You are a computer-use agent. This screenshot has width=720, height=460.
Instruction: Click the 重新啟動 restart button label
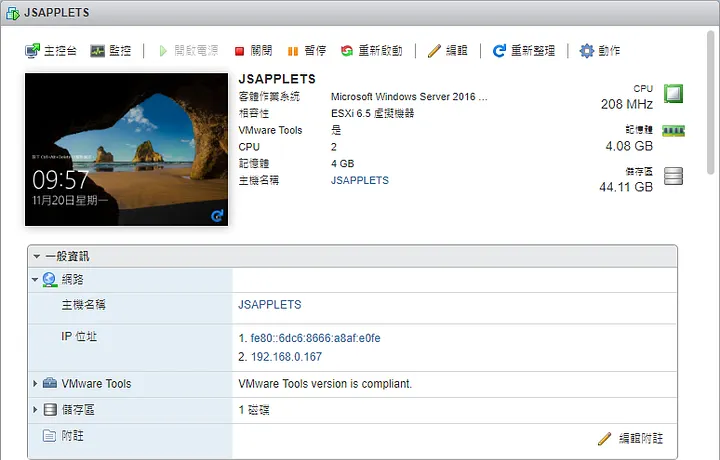[380, 50]
